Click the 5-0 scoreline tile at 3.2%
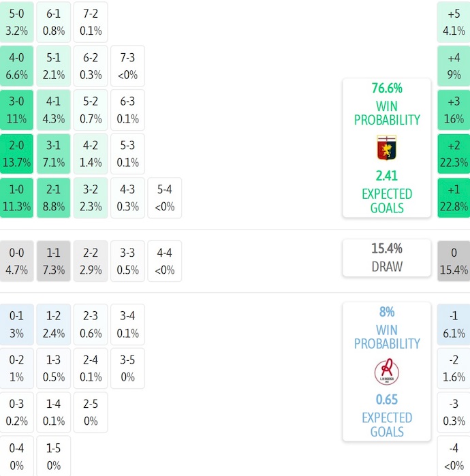Screen dimensions: 470x476 16,22
